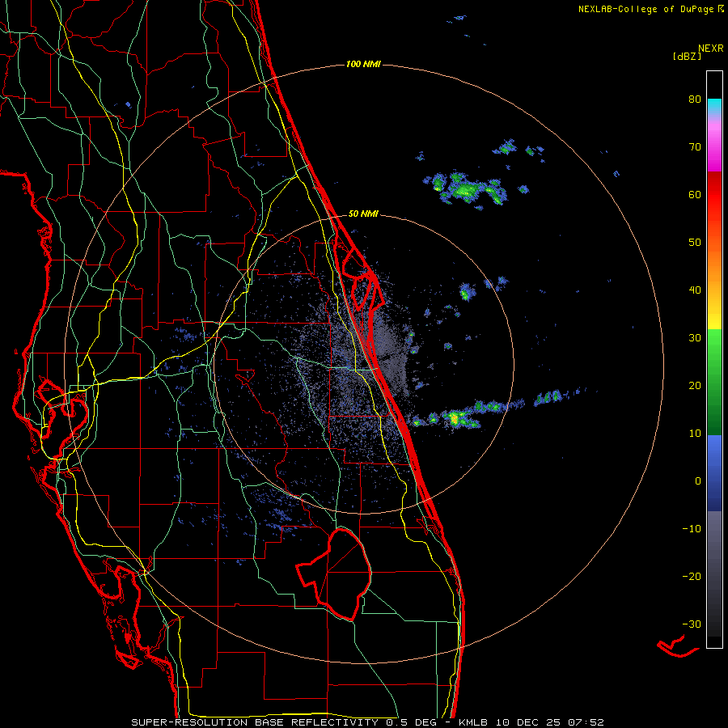This screenshot has width=728, height=728.
Task: Select the 20 value on the dBZ scale
Action: pyautogui.click(x=695, y=386)
